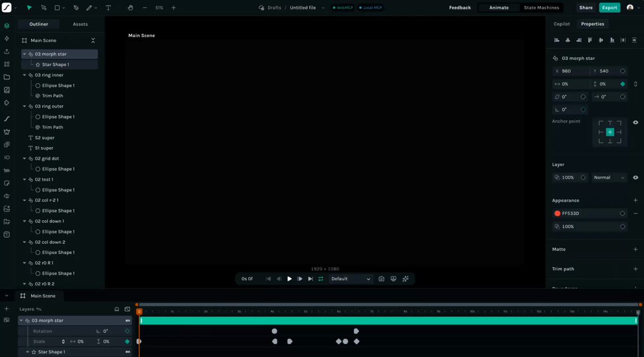This screenshot has height=357, width=644.
Task: Toggle fill color FF533D keyframe diamond
Action: [622, 213]
